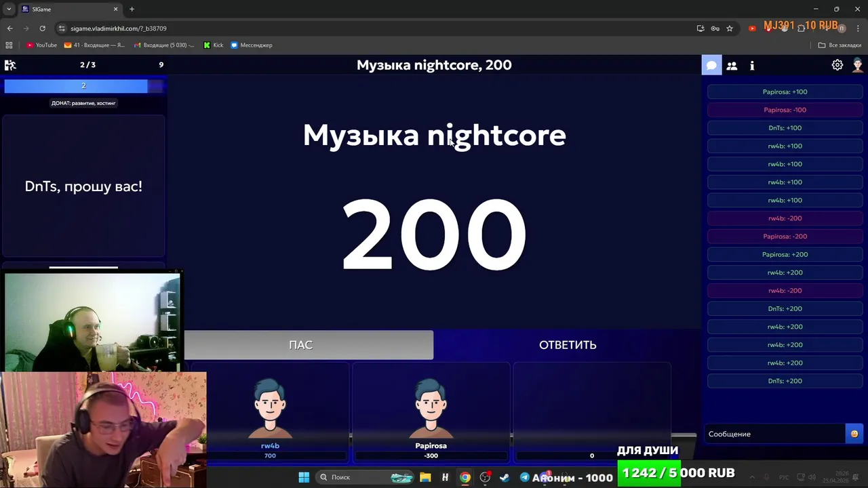
Task: Click the round progress bar
Action: point(83,85)
